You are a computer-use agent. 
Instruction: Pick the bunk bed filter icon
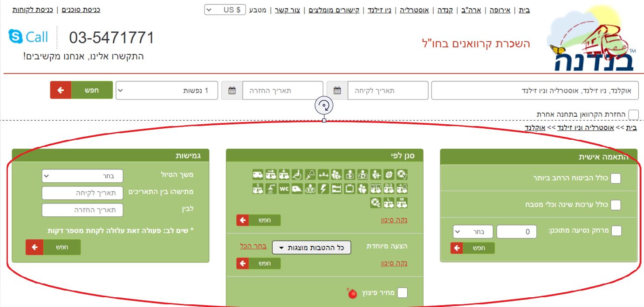(336, 188)
